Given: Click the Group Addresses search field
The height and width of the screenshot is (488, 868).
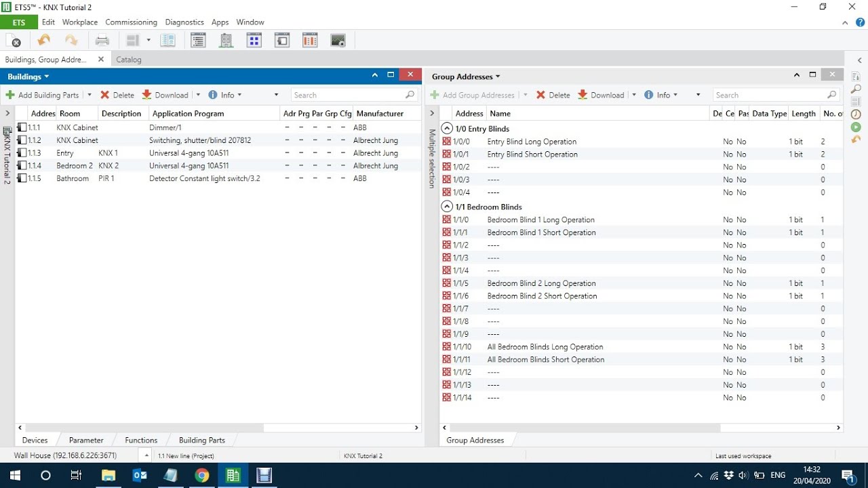Looking at the screenshot, I should [776, 95].
